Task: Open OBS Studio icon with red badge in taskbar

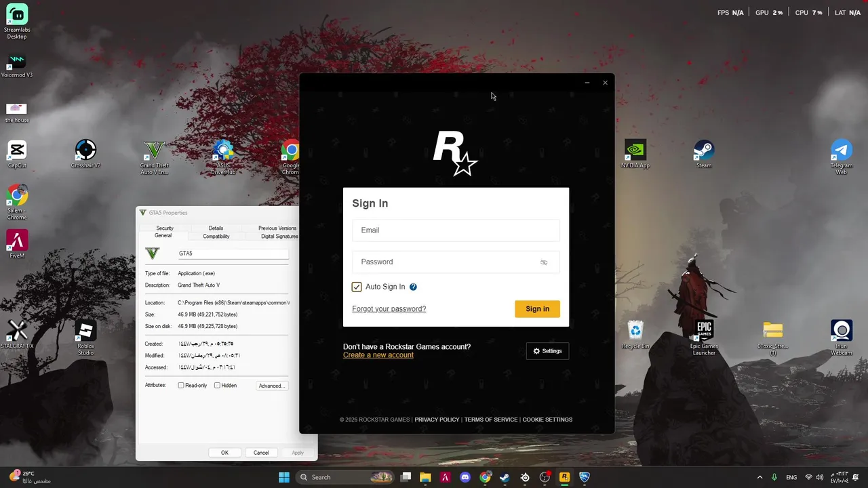Action: pos(545,477)
